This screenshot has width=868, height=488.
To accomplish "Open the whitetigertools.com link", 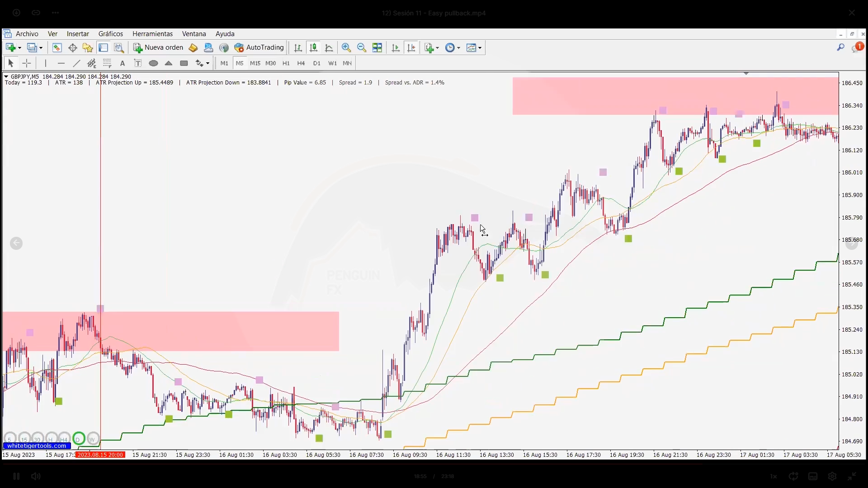I will [x=37, y=446].
